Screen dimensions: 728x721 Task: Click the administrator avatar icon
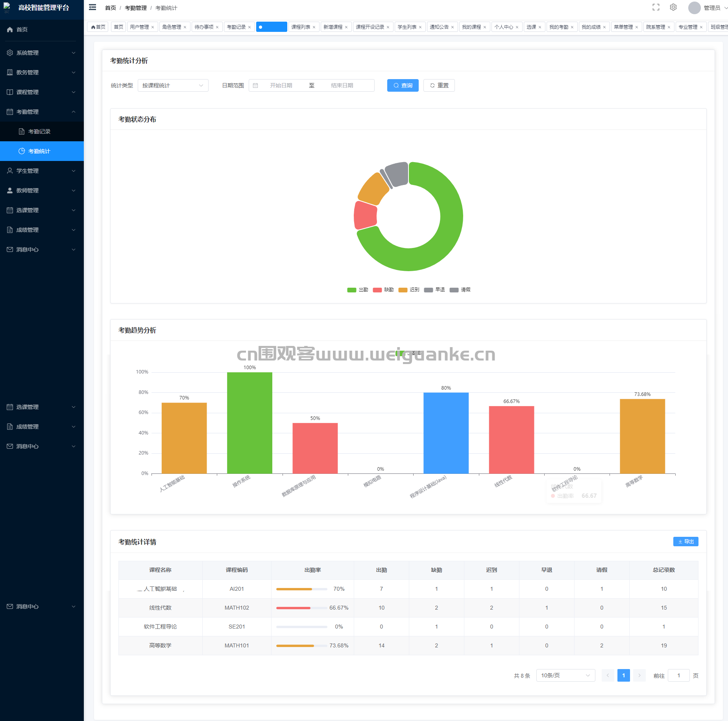coord(694,8)
